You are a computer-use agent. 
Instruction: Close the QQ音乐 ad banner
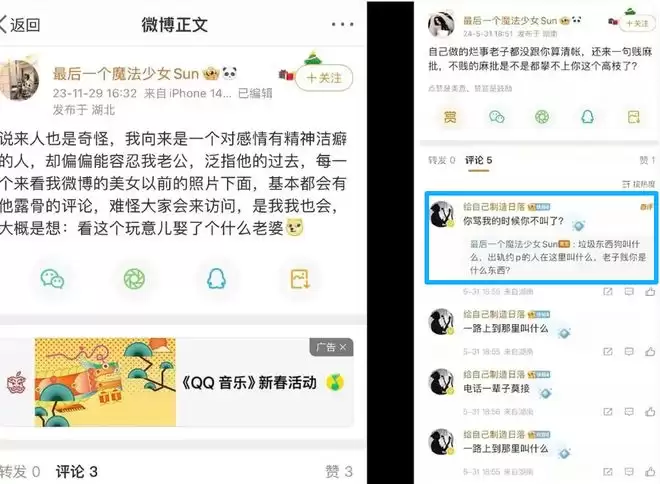coord(342,347)
